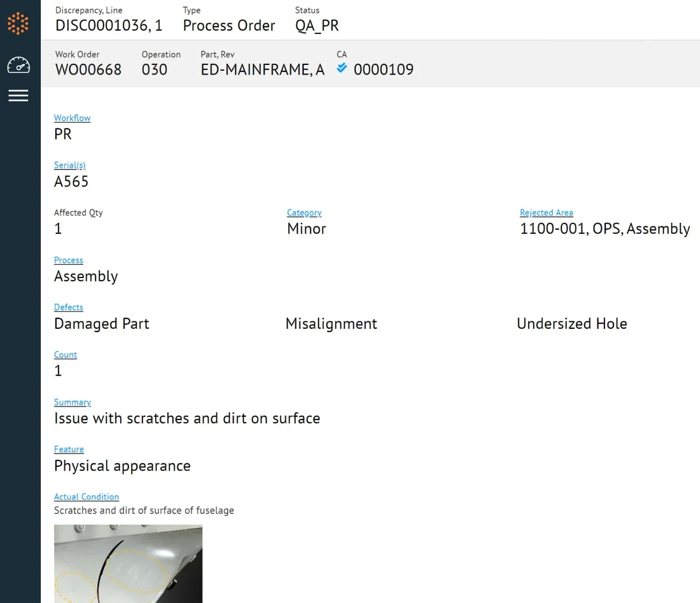Screen dimensions: 700x603
Task: Select serial value A565
Action: click(x=71, y=181)
